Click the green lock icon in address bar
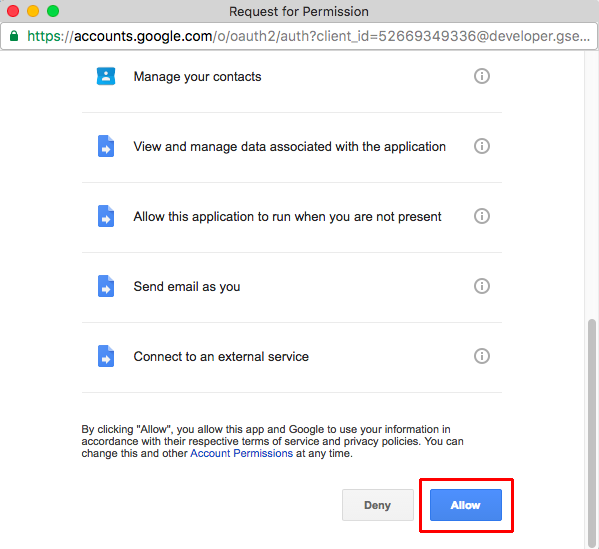This screenshot has height=549, width=599. [14, 36]
